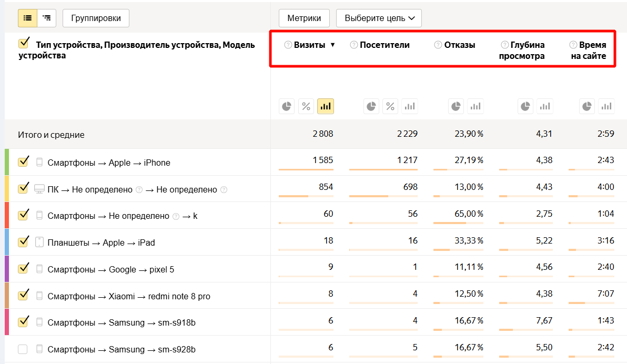
Task: Click bar chart icon under Время на сайте
Action: (607, 106)
